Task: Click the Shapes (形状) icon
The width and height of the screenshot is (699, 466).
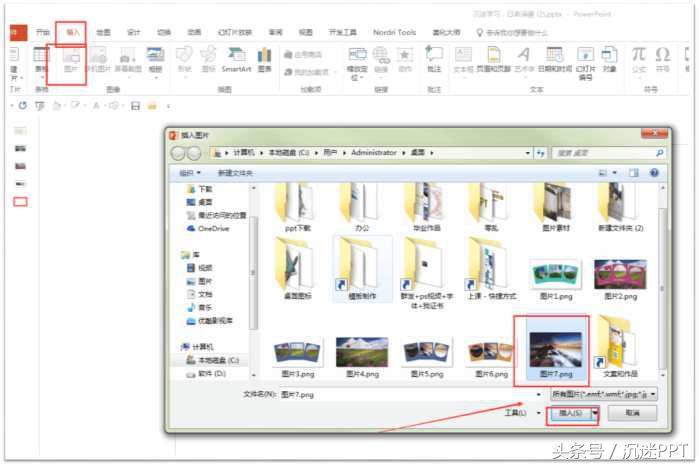Action: (184, 60)
